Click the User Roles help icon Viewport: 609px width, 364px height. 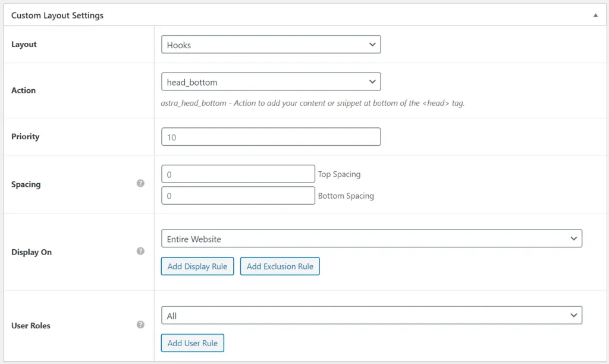[140, 325]
